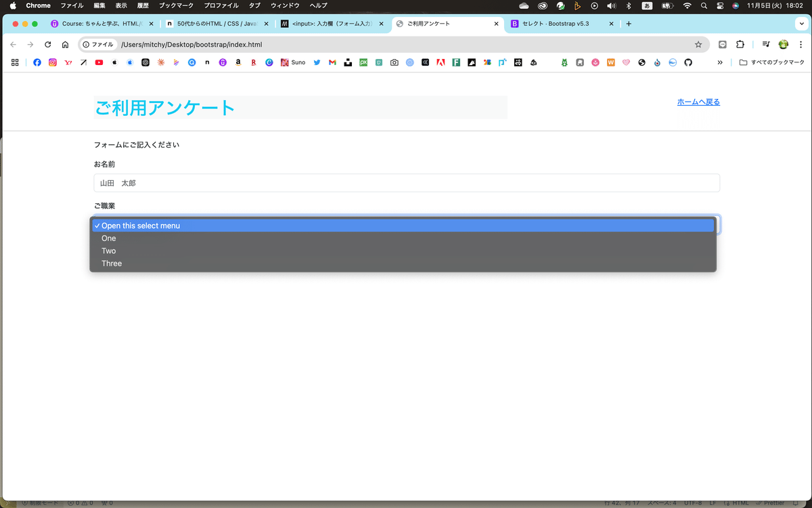Open the Instagram bookmark
Viewport: 812px width, 508px height.
52,62
